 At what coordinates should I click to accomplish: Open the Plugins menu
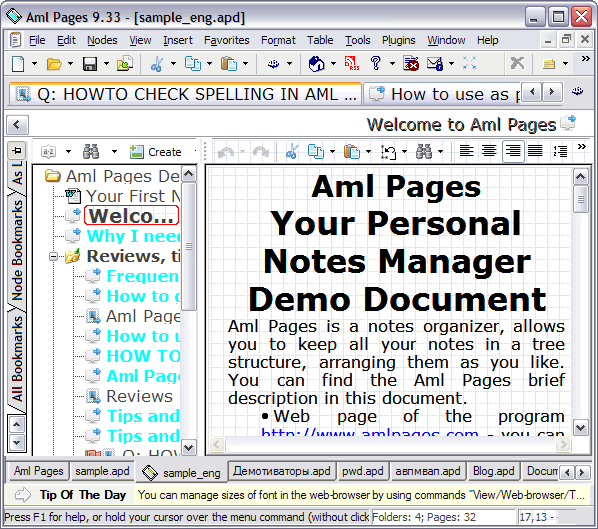tap(399, 40)
